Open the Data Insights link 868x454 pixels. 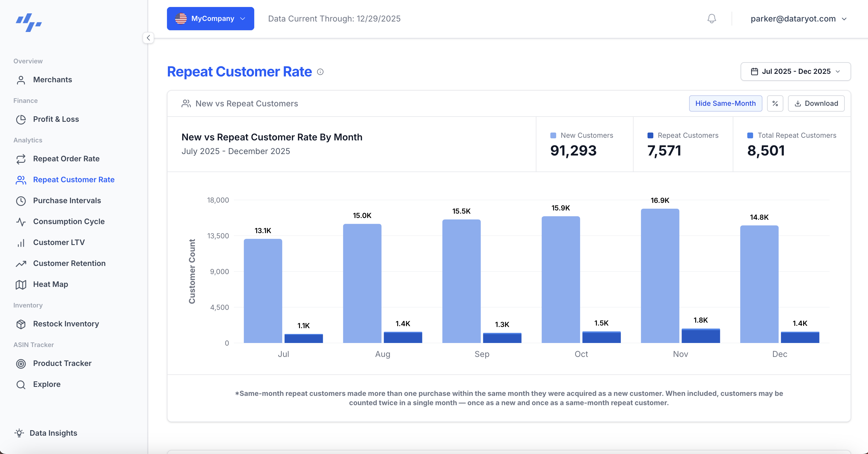tap(53, 433)
